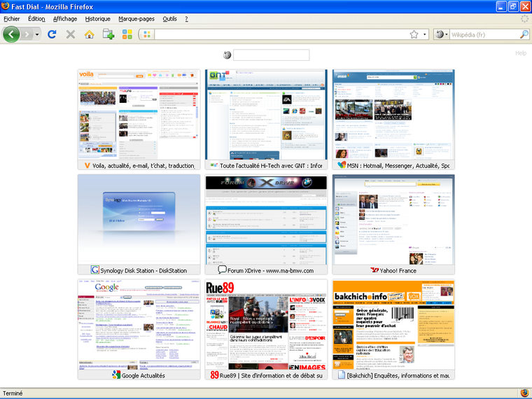532x399 pixels.
Task: Click the speech bubble icon beside Forum XDrive
Action: [222, 269]
